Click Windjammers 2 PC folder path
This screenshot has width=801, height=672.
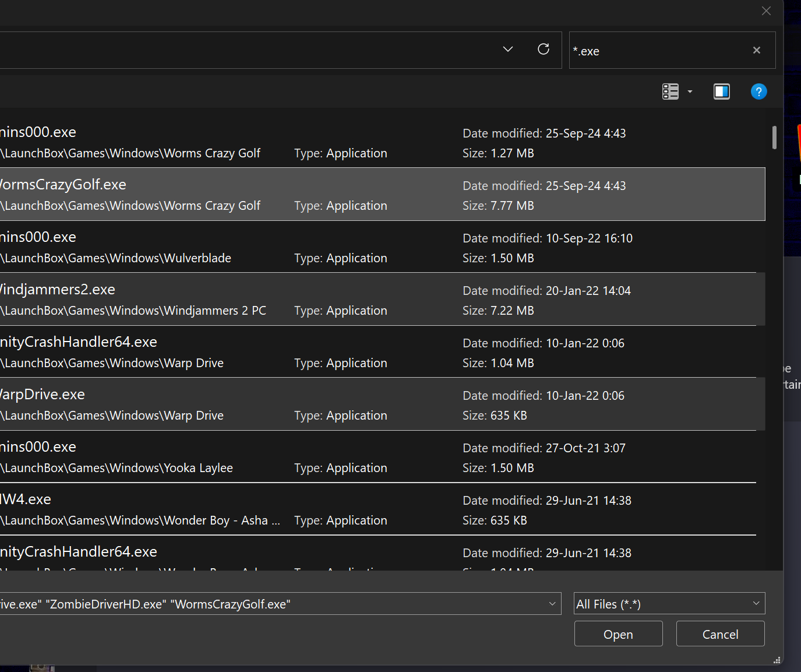[x=133, y=311]
